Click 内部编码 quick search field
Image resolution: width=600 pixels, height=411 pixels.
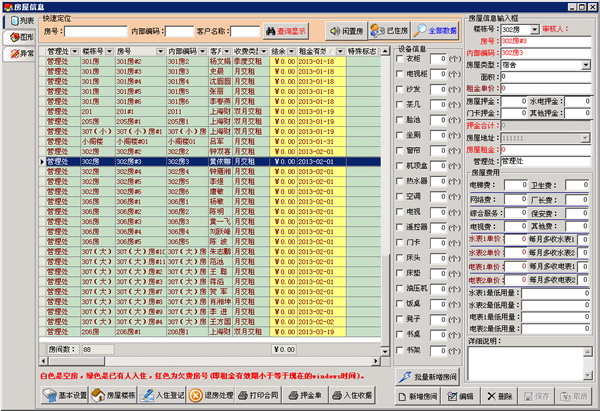click(x=179, y=31)
